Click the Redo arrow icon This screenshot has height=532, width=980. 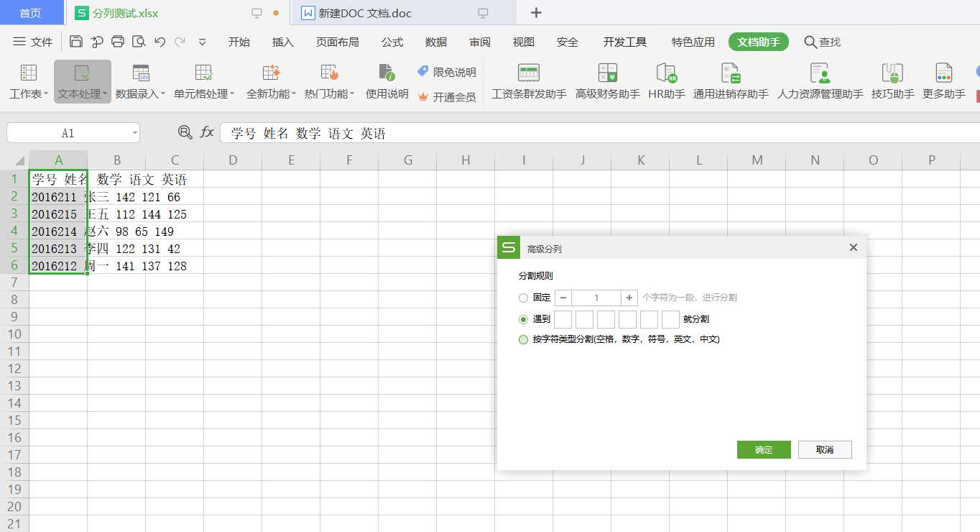click(x=180, y=42)
